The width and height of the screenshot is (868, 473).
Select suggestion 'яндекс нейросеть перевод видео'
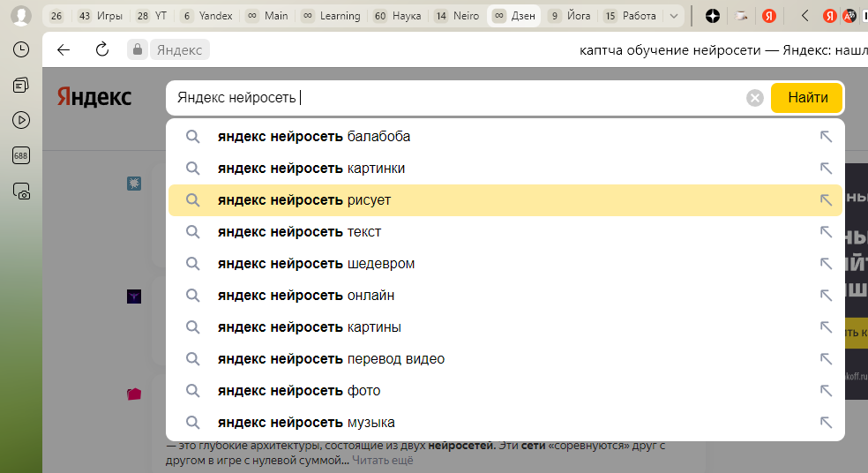coord(505,359)
